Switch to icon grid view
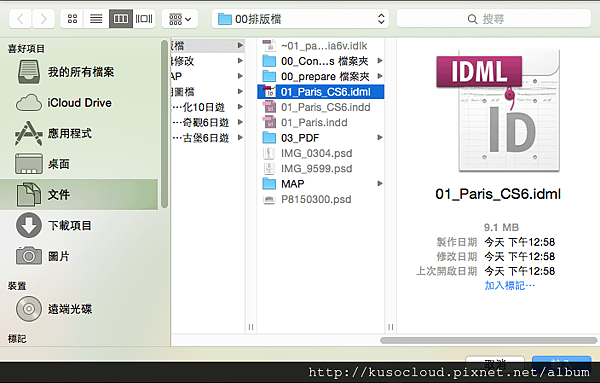The height and width of the screenshot is (383, 600). click(72, 19)
